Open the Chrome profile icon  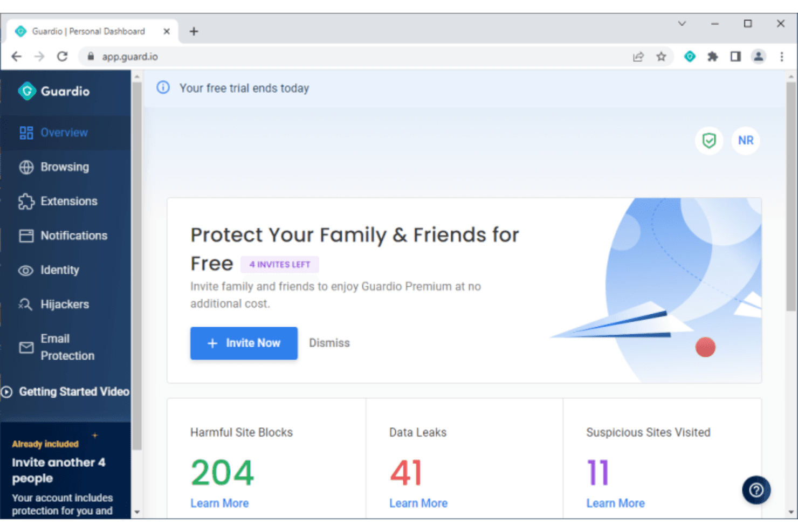pyautogui.click(x=759, y=57)
